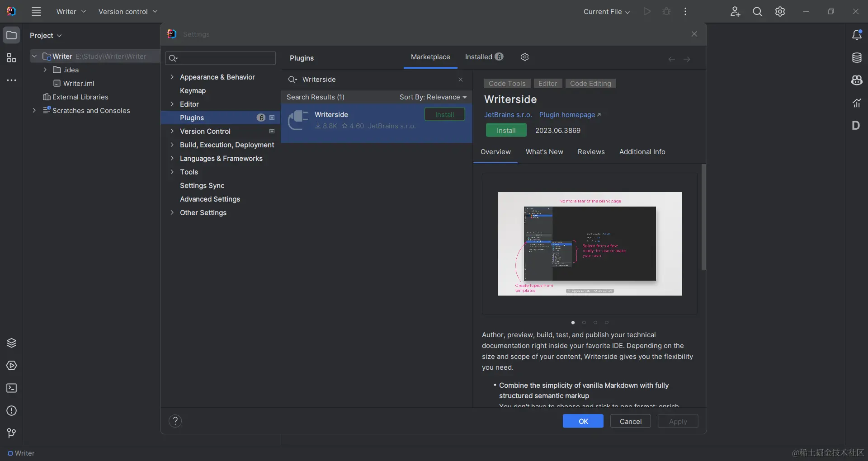Click the green Install button in plugin details

click(x=506, y=130)
